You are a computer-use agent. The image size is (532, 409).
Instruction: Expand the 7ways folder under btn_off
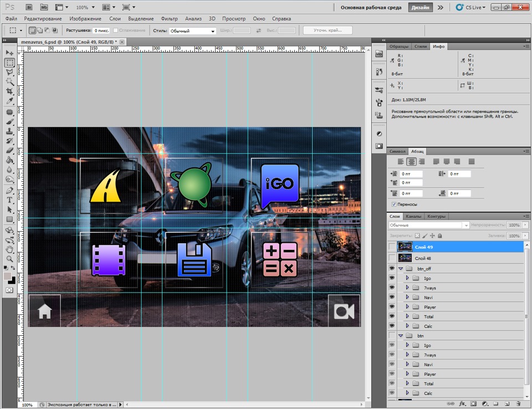(407, 288)
